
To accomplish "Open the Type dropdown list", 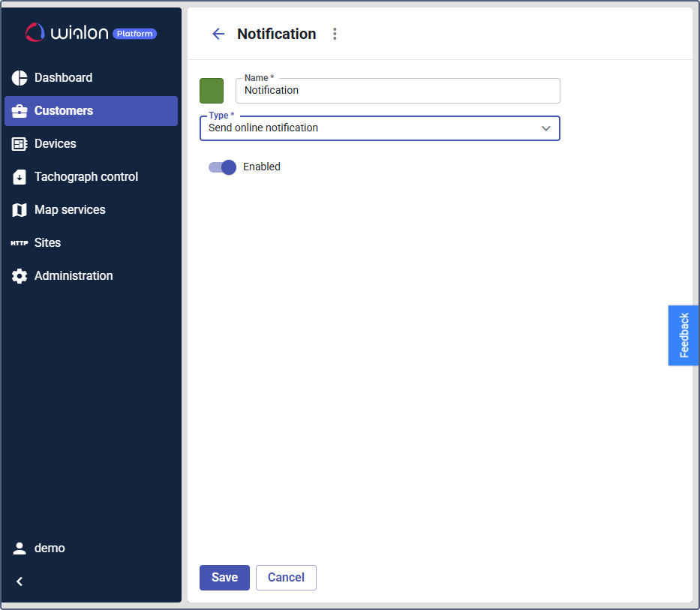I will 371,128.
